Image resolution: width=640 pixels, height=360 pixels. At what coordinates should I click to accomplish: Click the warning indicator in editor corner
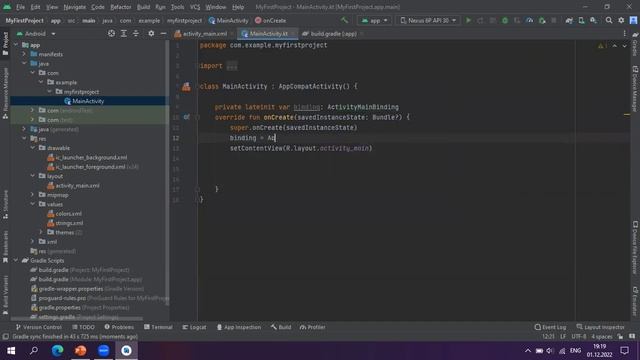[x=601, y=46]
